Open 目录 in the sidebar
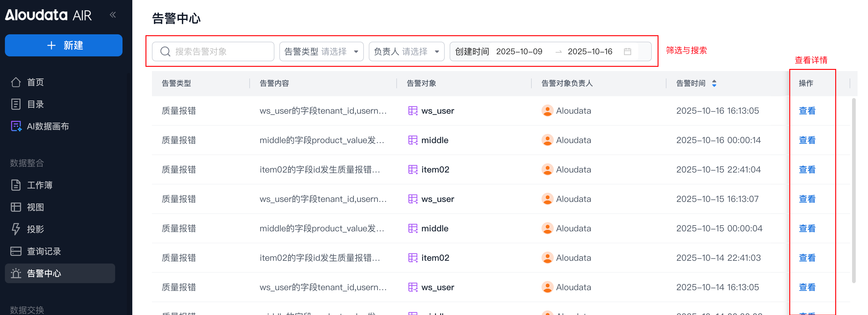The image size is (868, 315). pos(36,104)
